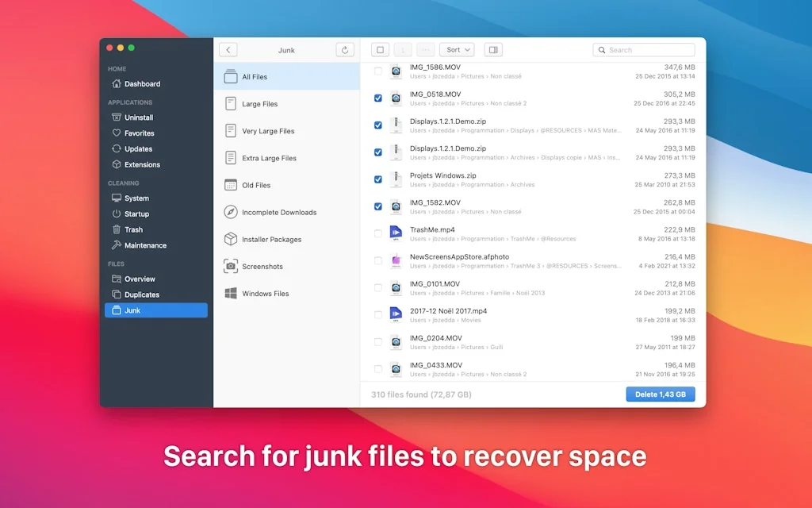This screenshot has width=812, height=508.
Task: Go back using the left chevron button
Action: pyautogui.click(x=228, y=50)
